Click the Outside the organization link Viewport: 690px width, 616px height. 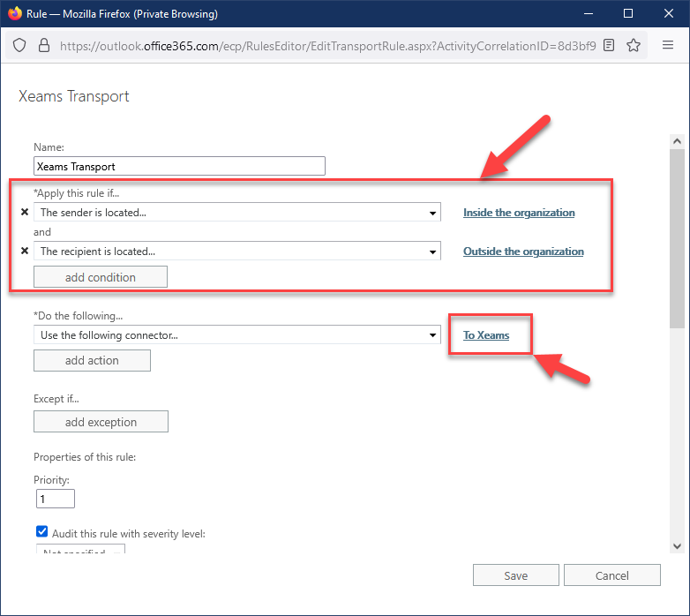point(523,252)
